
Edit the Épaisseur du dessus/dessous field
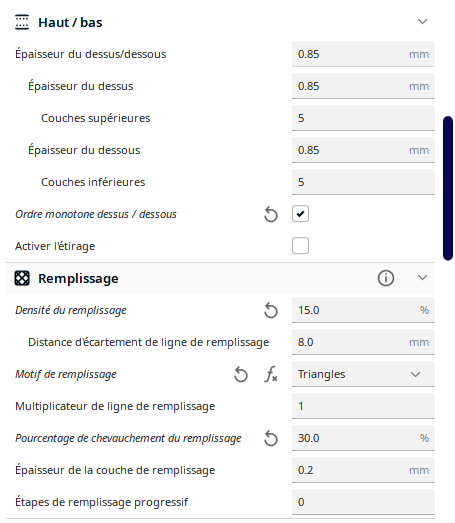363,54
